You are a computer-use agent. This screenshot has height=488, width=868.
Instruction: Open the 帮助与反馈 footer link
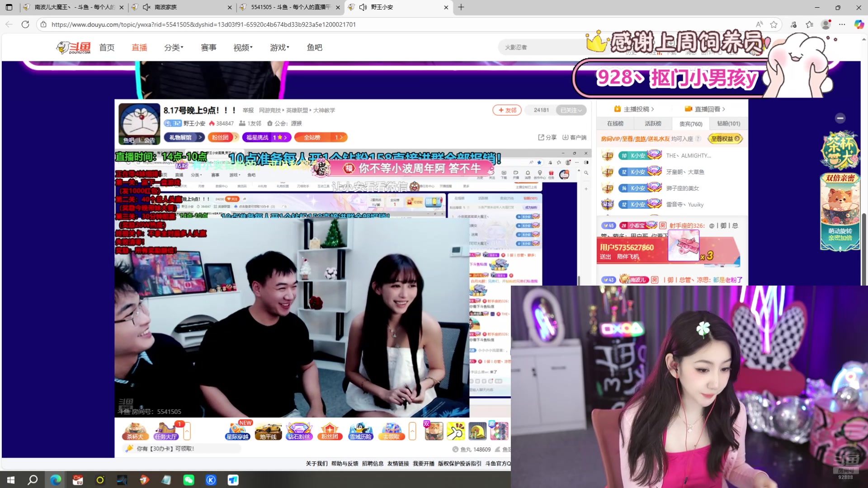(344, 464)
